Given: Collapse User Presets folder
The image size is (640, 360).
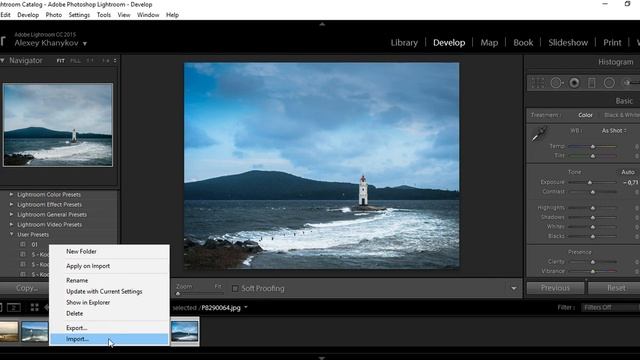Looking at the screenshot, I should tap(11, 234).
